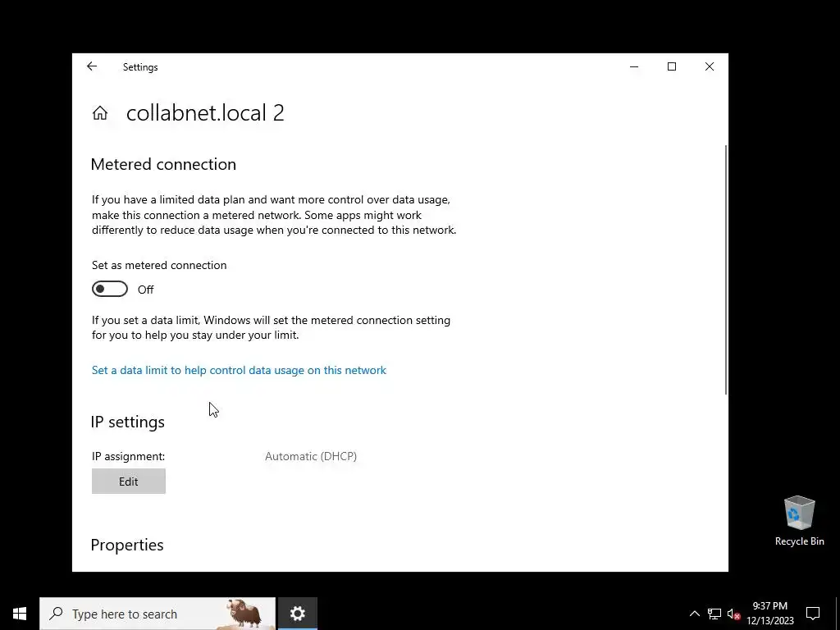The image size is (840, 630).
Task: Toggle Set as metered connection switch
Action: pyautogui.click(x=110, y=290)
